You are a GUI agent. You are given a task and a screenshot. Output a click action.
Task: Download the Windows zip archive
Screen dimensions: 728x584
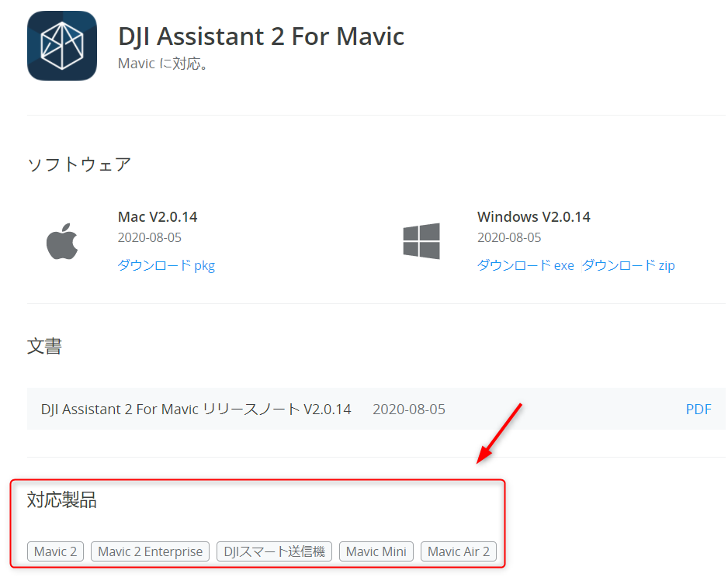coord(628,265)
